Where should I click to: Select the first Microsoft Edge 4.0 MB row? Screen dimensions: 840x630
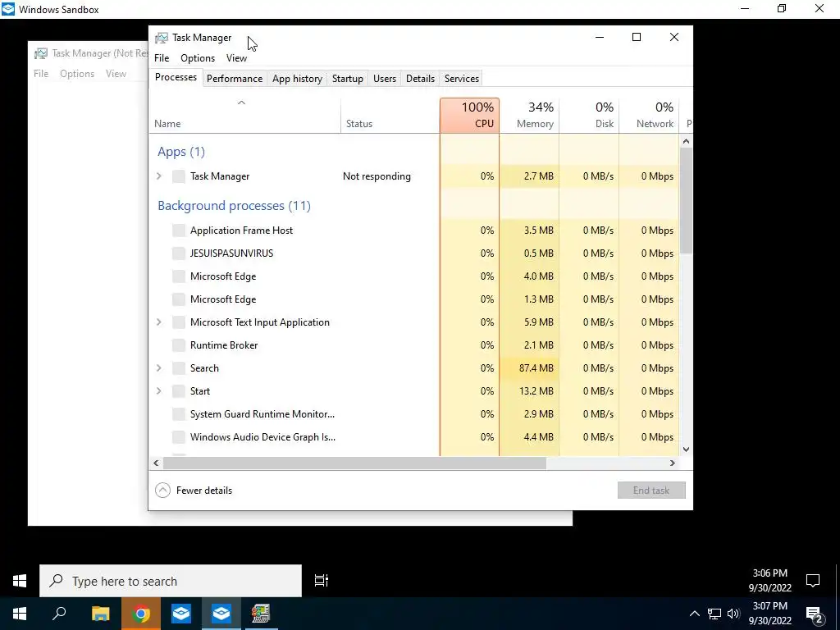413,276
